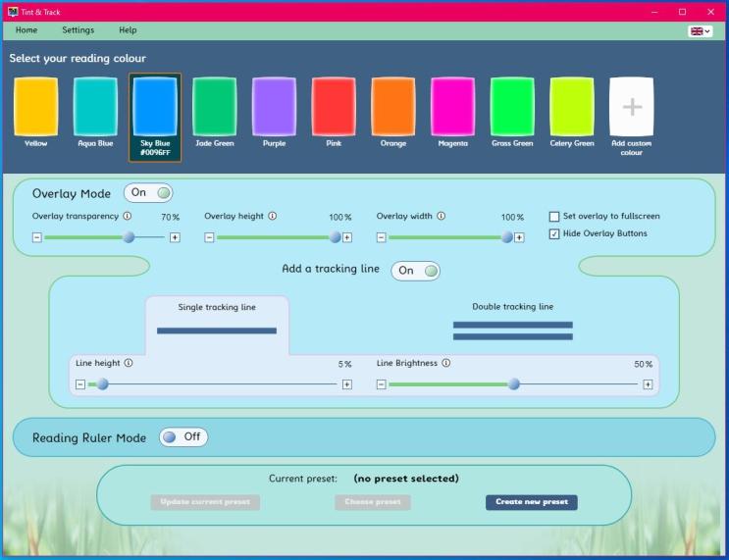The width and height of the screenshot is (729, 560).
Task: Click the 'Select your reading colour' heading
Action: point(78,59)
